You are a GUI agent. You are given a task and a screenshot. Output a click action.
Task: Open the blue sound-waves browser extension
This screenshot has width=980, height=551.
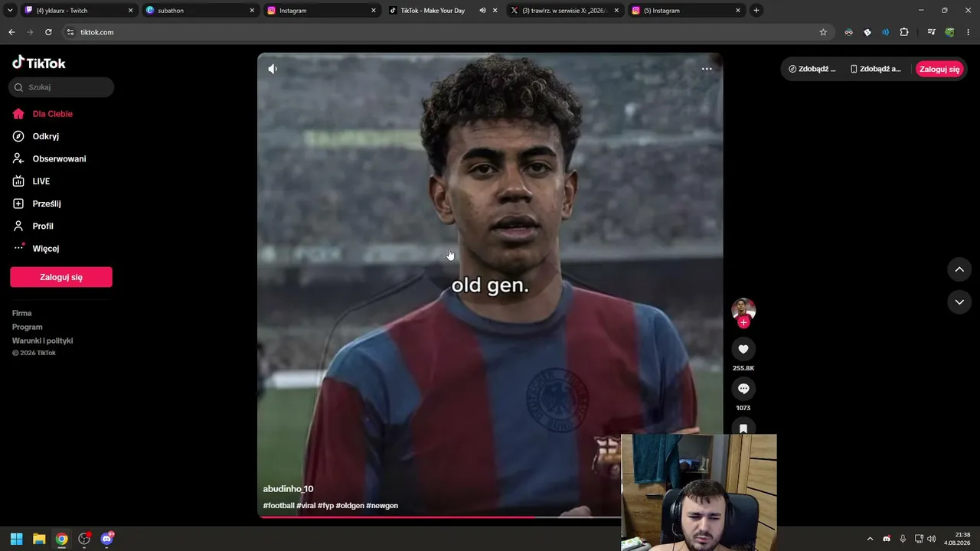coord(885,32)
